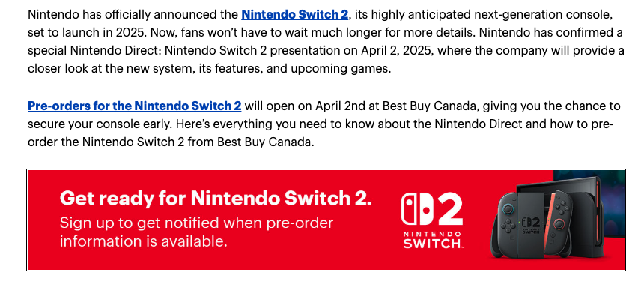Click the small Switch 2 logo on the controller grip
644x287 pixels.
click(x=529, y=225)
